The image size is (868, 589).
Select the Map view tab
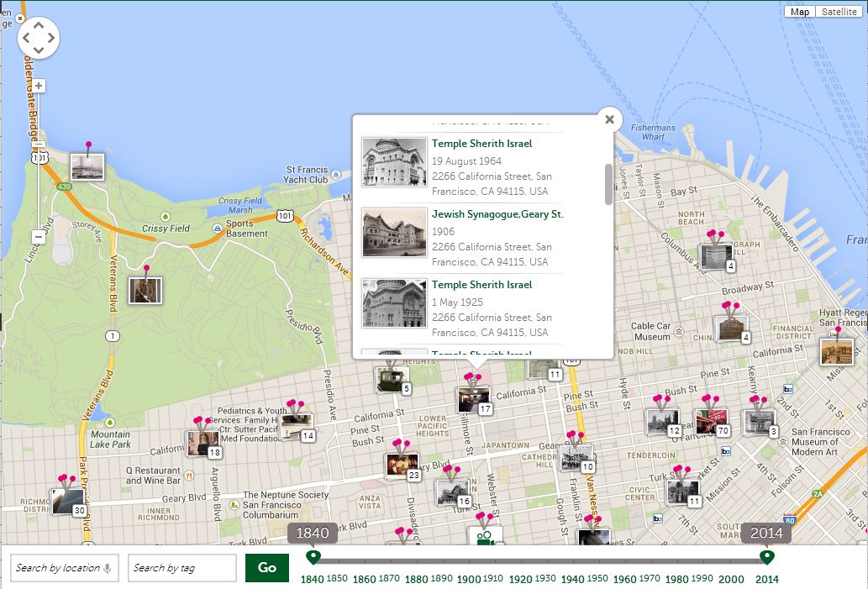tap(799, 12)
